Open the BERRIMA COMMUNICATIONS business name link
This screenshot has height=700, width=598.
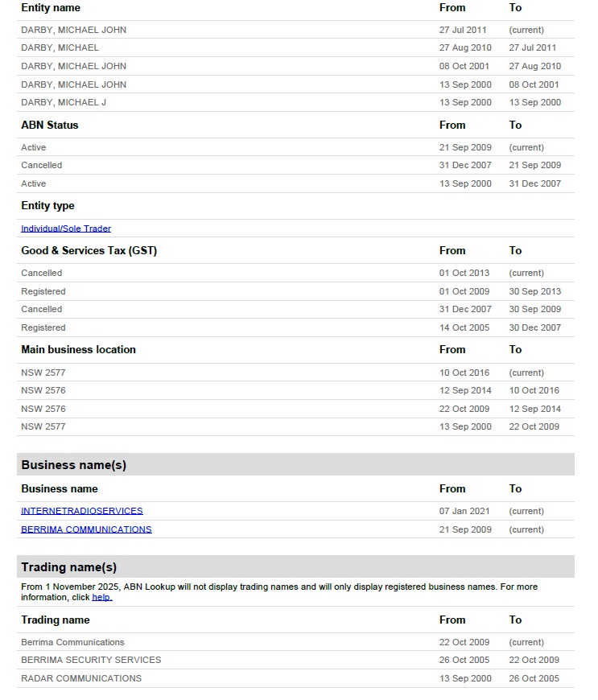click(x=86, y=529)
